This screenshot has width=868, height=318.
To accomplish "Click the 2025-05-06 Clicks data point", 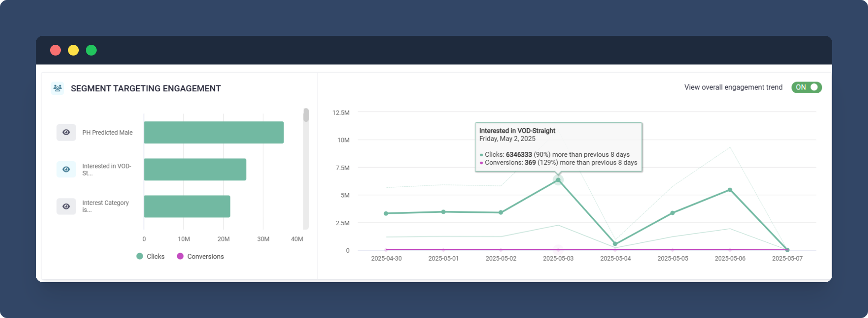I will click(x=730, y=190).
